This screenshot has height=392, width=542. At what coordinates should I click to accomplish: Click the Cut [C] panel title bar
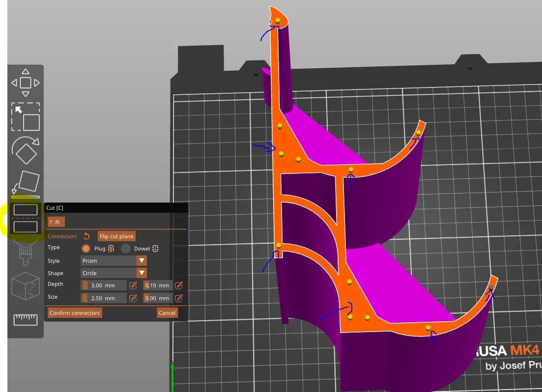(116, 208)
